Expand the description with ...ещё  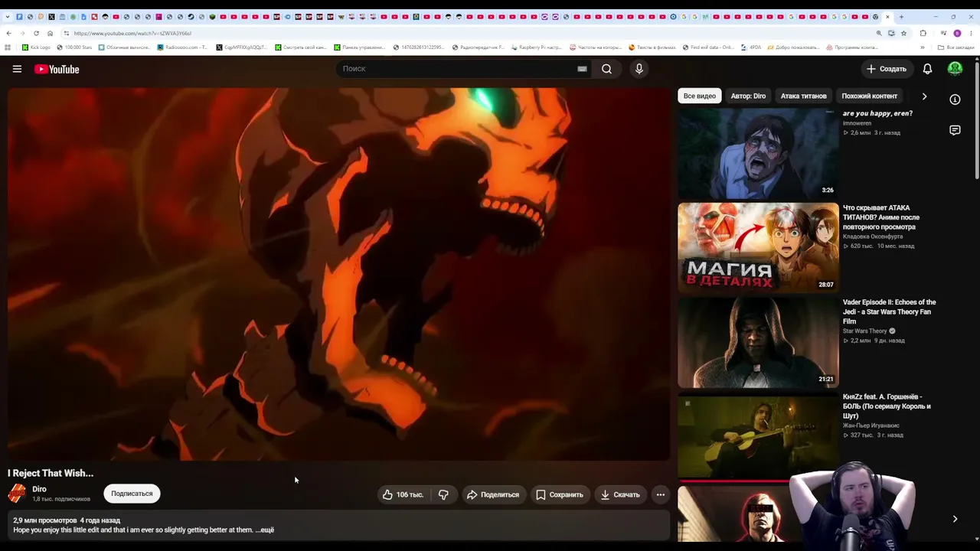[264, 530]
